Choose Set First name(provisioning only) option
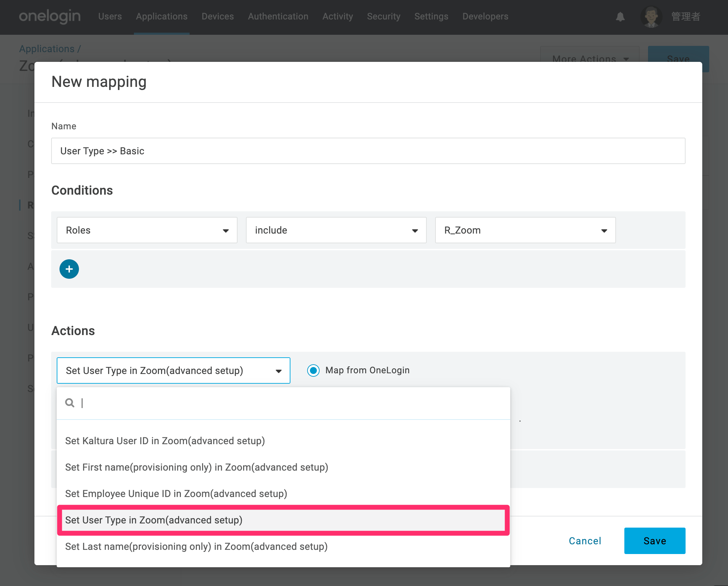 [283, 467]
